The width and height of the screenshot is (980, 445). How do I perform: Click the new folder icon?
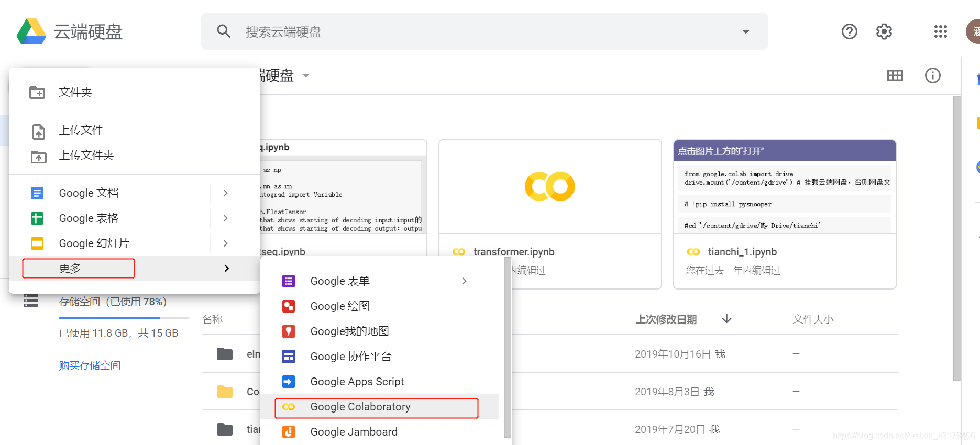37,93
